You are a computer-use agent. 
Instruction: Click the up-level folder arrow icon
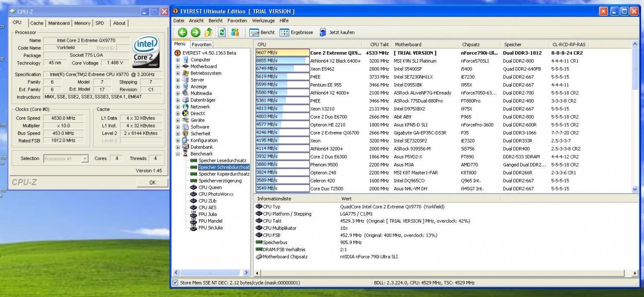209,32
